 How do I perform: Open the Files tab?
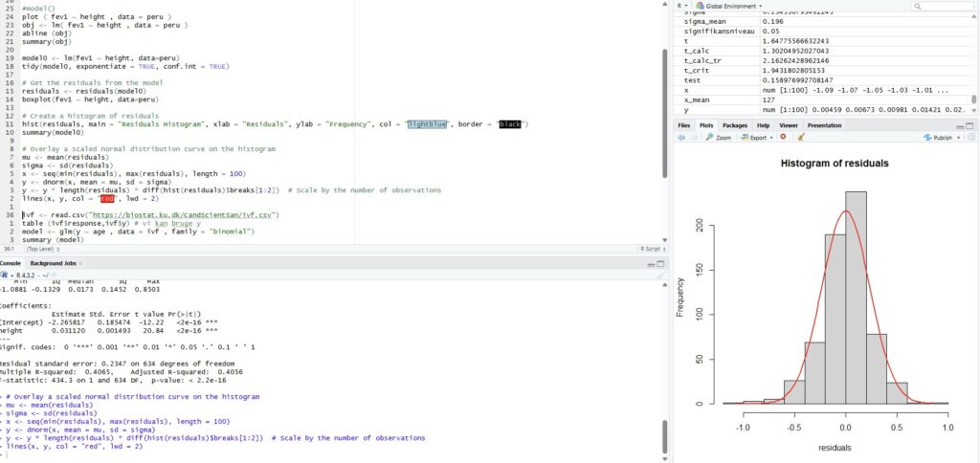tap(684, 124)
